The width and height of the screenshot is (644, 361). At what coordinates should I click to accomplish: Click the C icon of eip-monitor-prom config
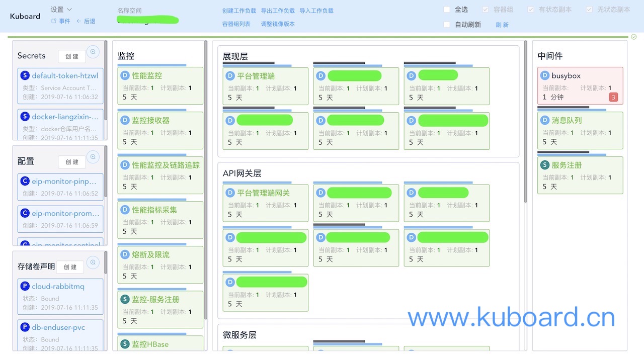coord(25,213)
